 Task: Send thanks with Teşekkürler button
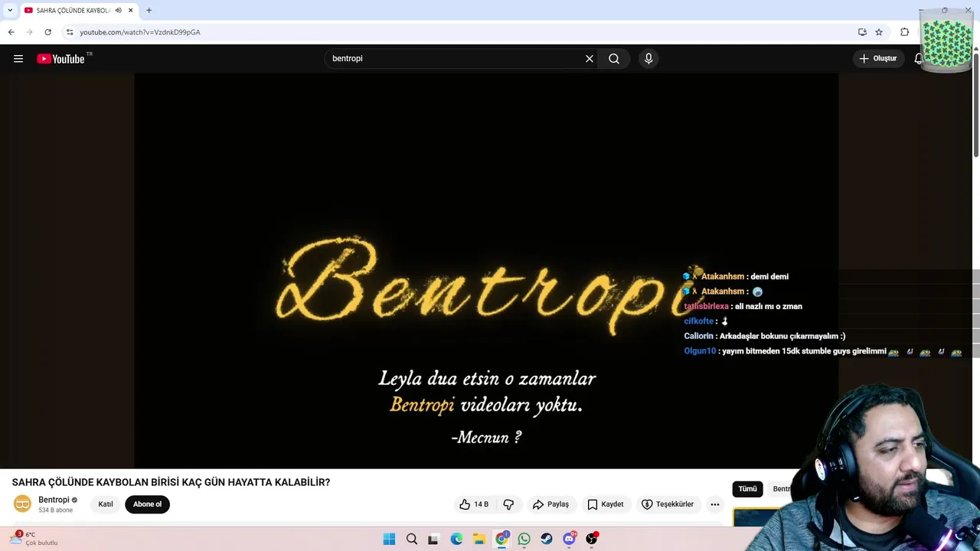668,504
